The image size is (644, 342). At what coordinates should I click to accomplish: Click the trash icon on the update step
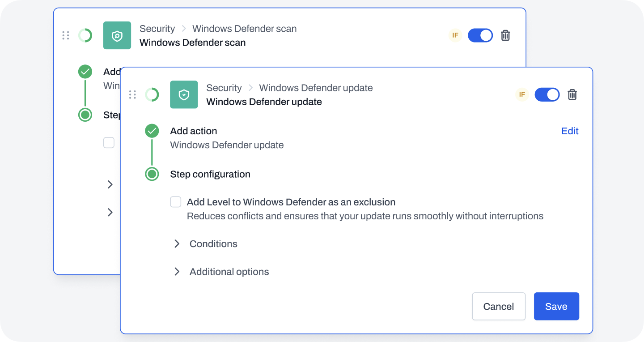pyautogui.click(x=572, y=94)
